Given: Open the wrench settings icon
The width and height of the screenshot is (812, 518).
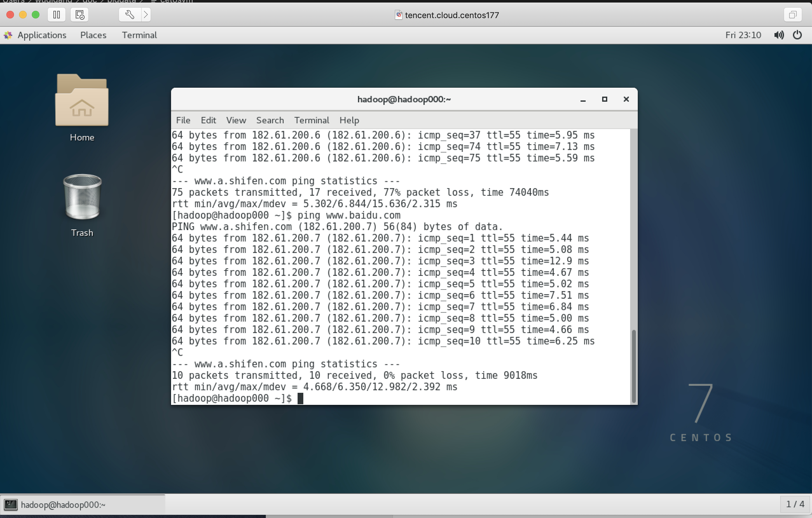Looking at the screenshot, I should pos(129,15).
